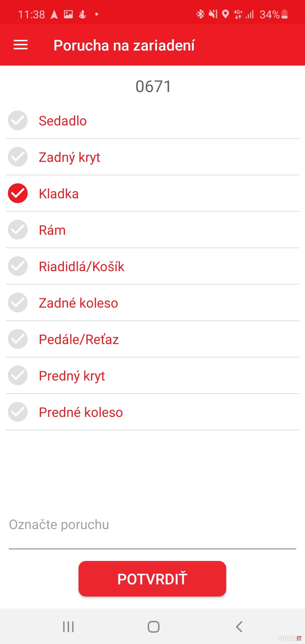The height and width of the screenshot is (644, 305).
Task: Enable the Rám fault checkbox
Action: [18, 230]
